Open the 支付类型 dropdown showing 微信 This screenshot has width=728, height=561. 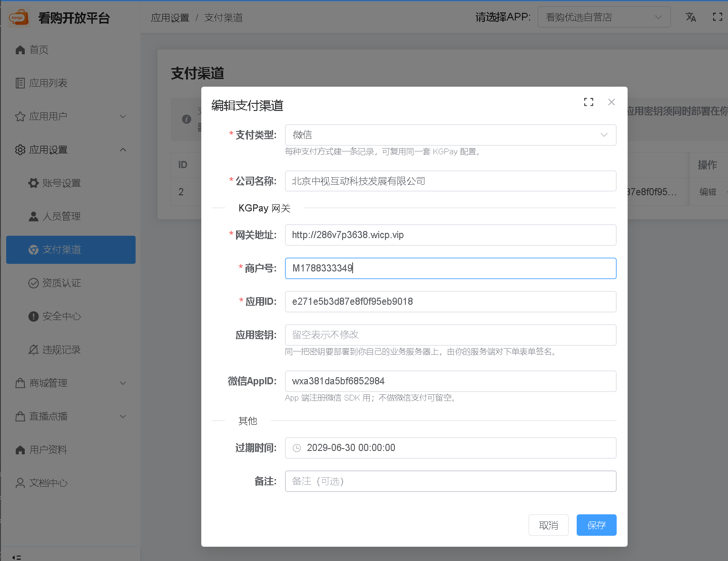pyautogui.click(x=451, y=135)
